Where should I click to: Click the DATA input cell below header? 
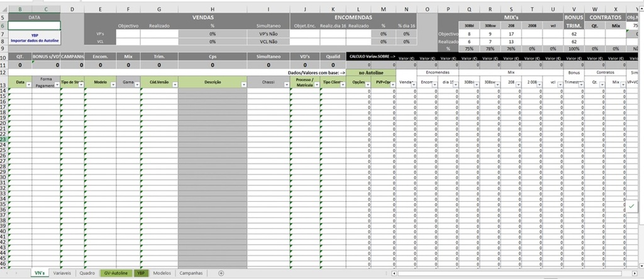(x=35, y=25)
